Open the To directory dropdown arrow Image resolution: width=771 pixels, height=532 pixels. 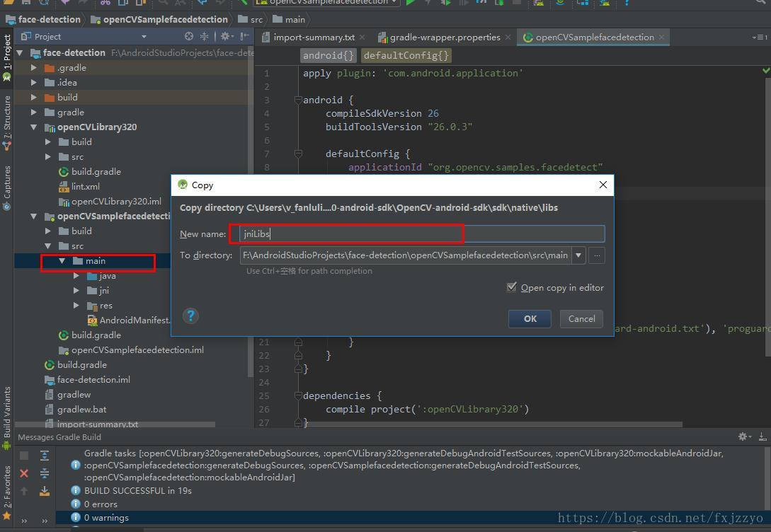(x=578, y=255)
